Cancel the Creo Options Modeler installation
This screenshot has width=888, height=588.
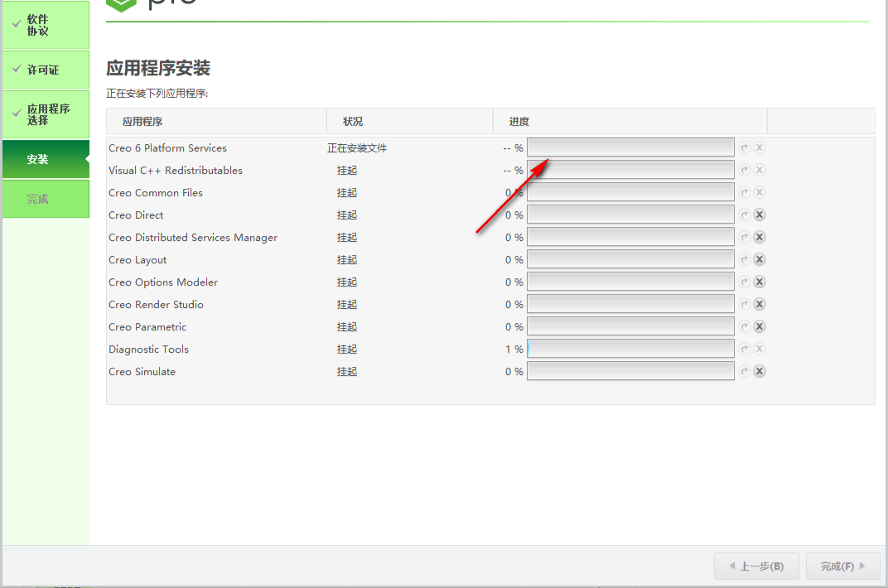(760, 282)
